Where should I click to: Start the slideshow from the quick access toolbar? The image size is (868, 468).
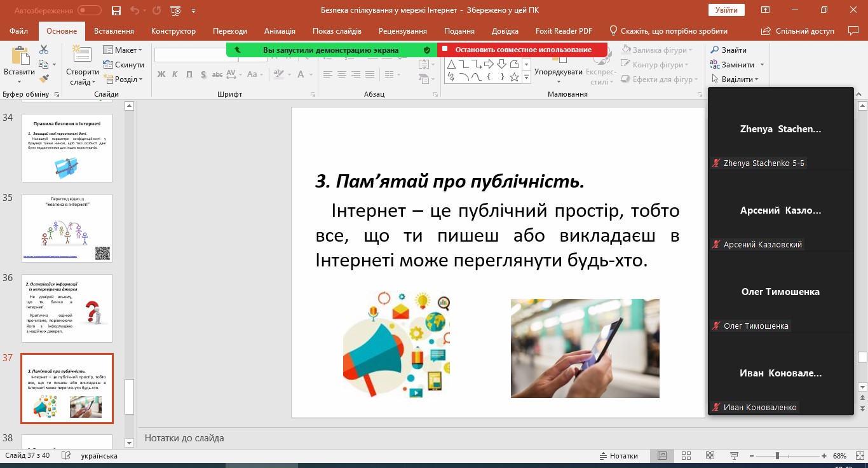click(176, 10)
